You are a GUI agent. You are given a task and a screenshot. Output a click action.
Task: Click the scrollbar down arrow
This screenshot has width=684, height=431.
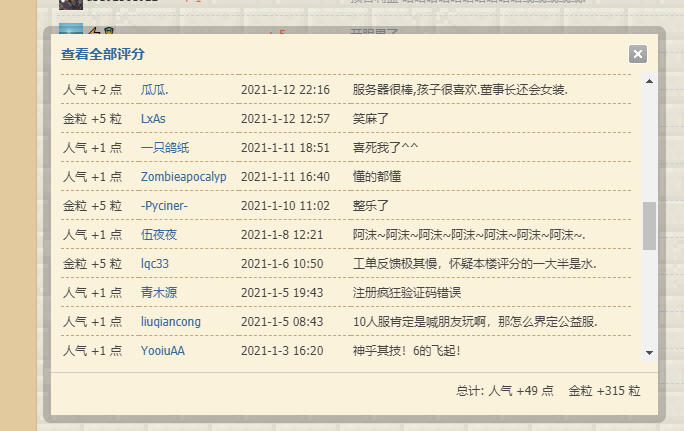click(x=649, y=352)
